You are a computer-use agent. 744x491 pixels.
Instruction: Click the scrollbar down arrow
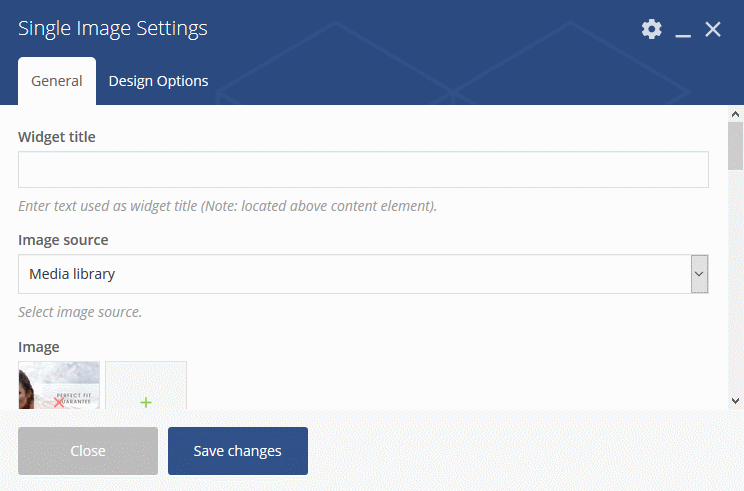[735, 401]
